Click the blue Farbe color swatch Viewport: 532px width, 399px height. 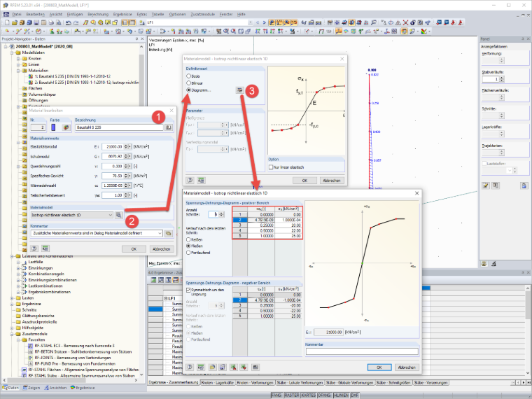click(53, 127)
